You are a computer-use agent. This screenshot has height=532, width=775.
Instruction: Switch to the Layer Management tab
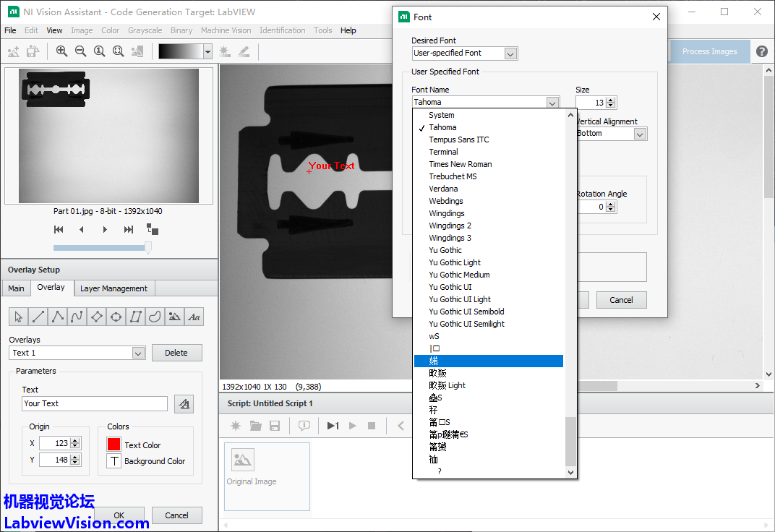(x=114, y=288)
